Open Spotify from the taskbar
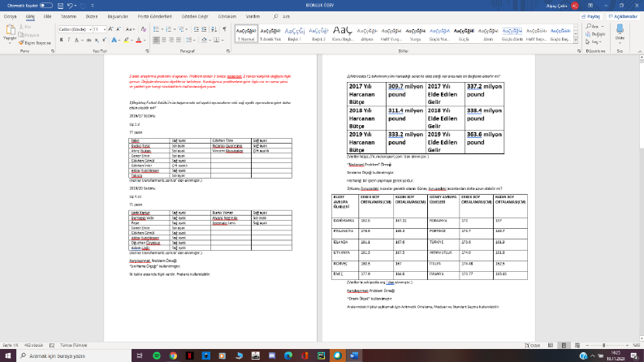Screen dimensions: 644x362 pyautogui.click(x=157, y=356)
